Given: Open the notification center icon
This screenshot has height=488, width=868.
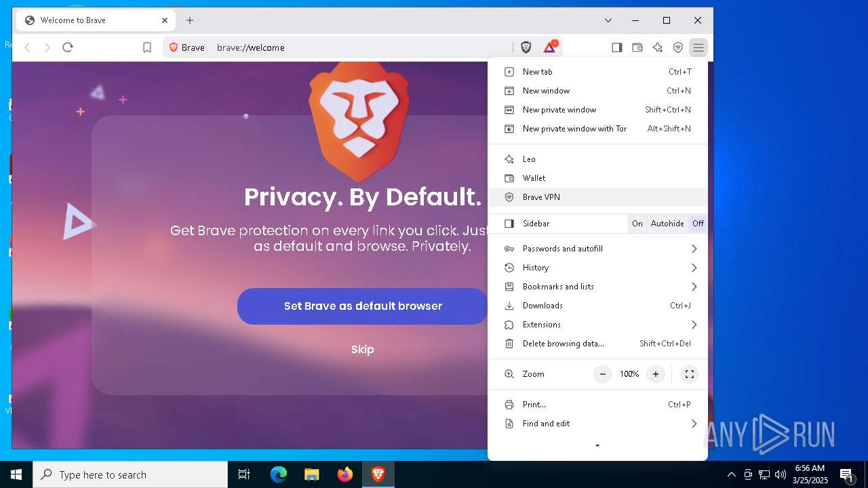Looking at the screenshot, I should point(846,474).
